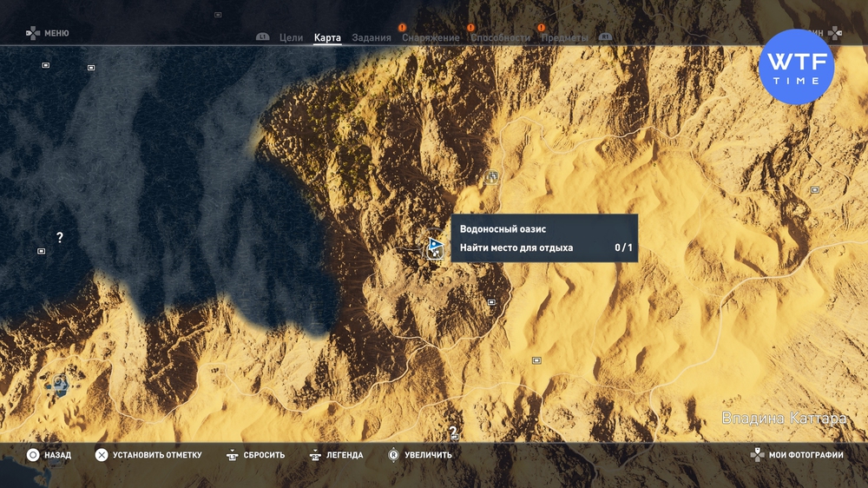The image size is (868, 488).
Task: Open the Предметы tab
Action: (x=563, y=38)
